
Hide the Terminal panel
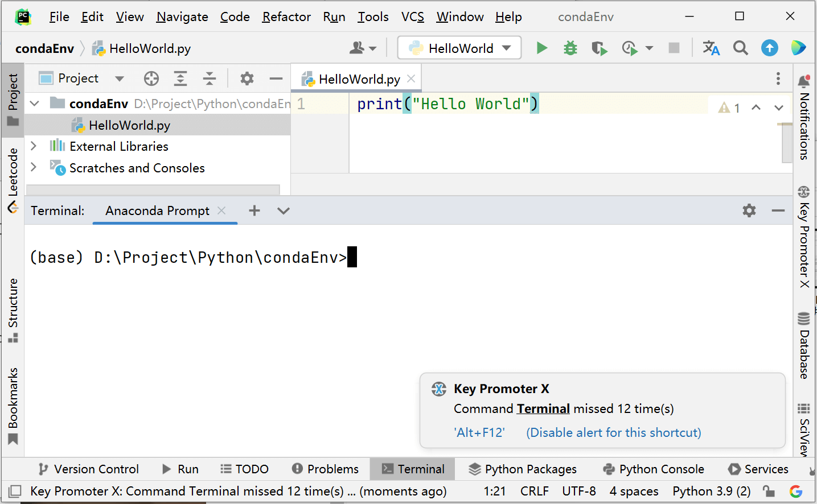click(778, 210)
